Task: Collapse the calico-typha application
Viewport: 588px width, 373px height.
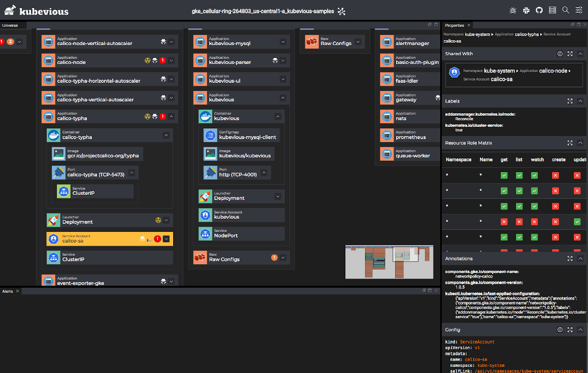Action: 172,117
